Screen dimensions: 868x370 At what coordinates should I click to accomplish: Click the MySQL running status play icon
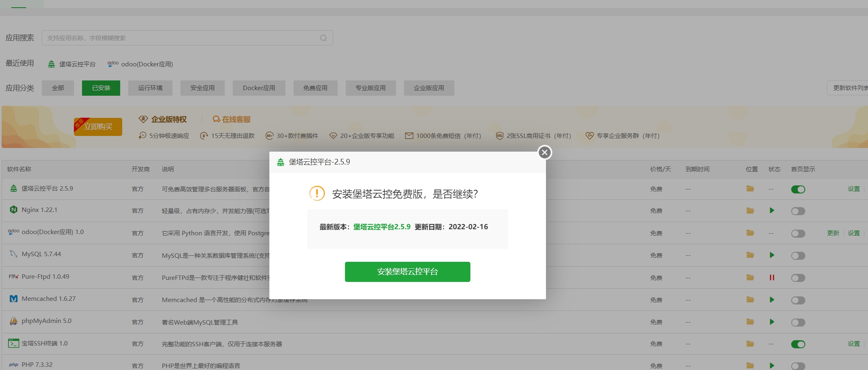click(x=772, y=255)
